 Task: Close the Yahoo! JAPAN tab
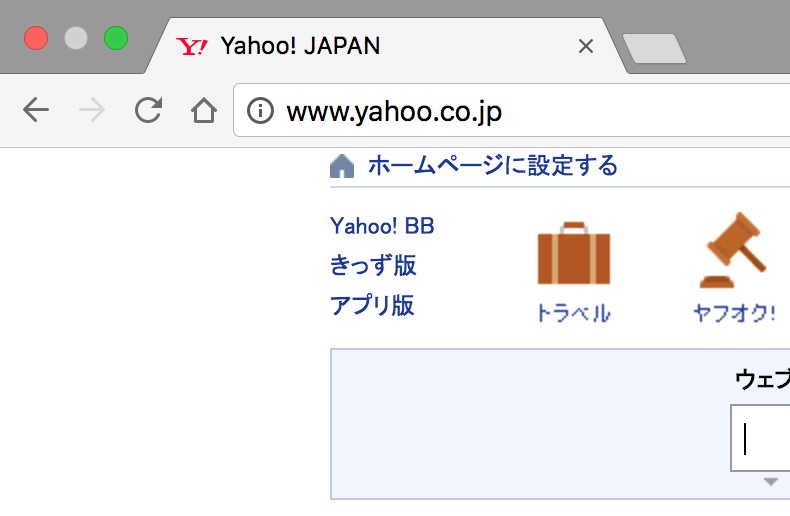click(585, 46)
